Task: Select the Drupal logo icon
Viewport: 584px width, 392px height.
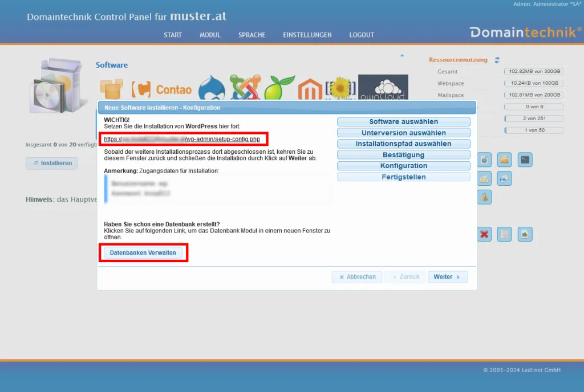Action: click(211, 88)
